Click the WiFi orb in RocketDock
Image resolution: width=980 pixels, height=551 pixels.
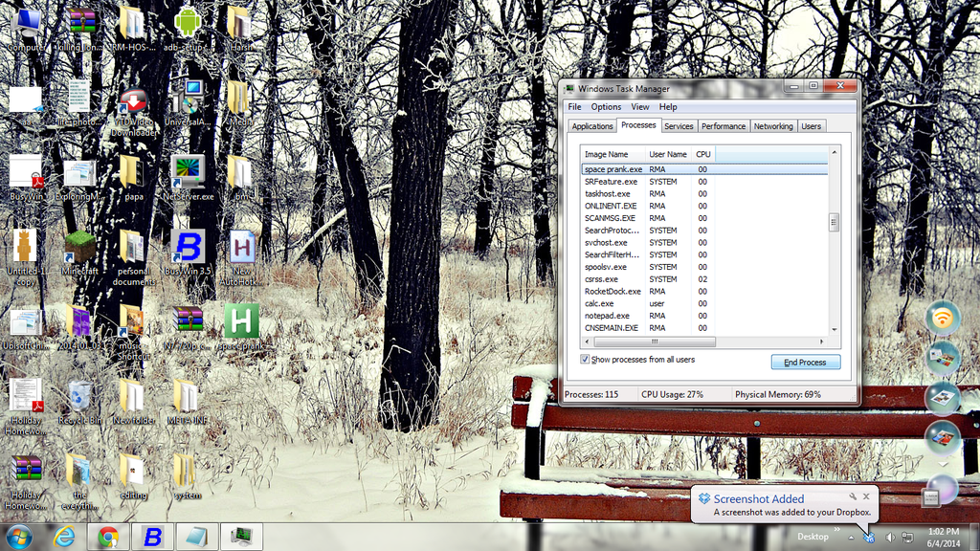click(943, 318)
